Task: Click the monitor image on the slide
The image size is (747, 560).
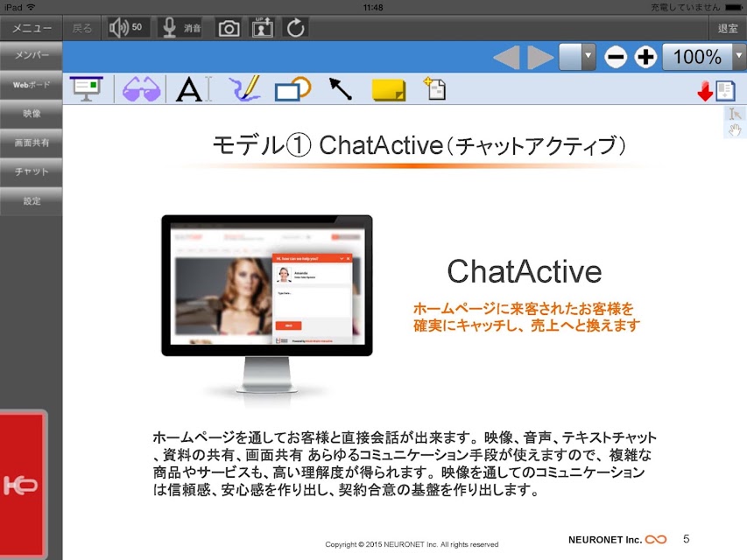Action: pos(267,304)
